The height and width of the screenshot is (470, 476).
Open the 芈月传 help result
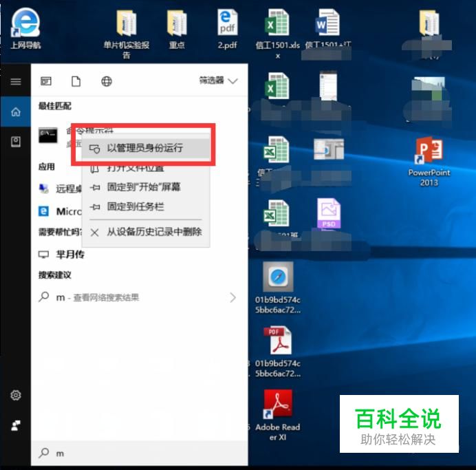[62, 254]
